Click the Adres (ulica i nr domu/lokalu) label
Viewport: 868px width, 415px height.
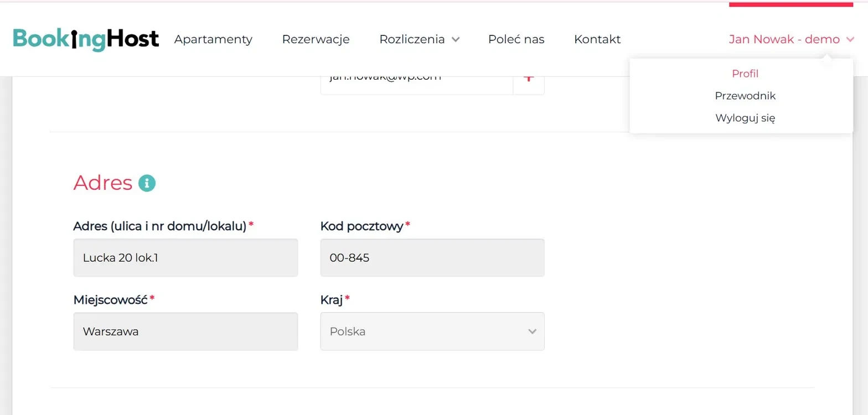coord(159,226)
